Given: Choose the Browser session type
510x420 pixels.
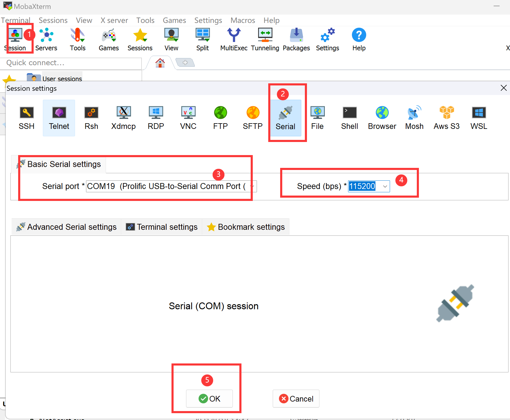Looking at the screenshot, I should point(382,118).
